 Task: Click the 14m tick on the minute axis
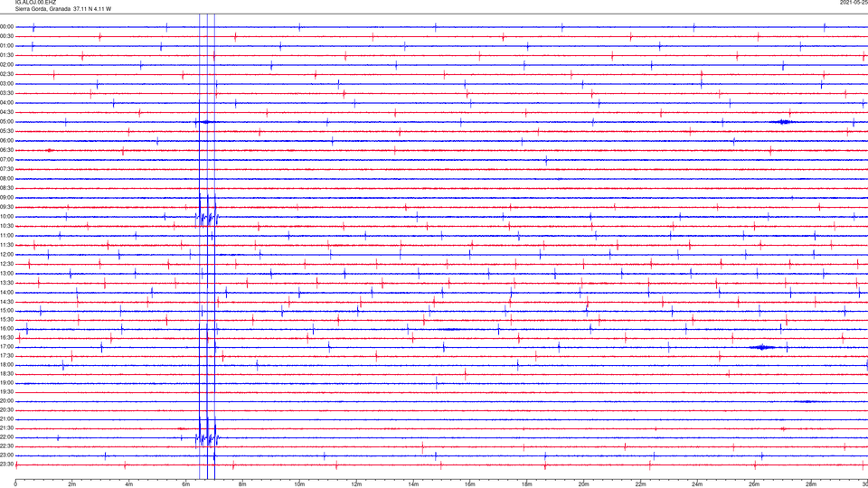tap(413, 484)
